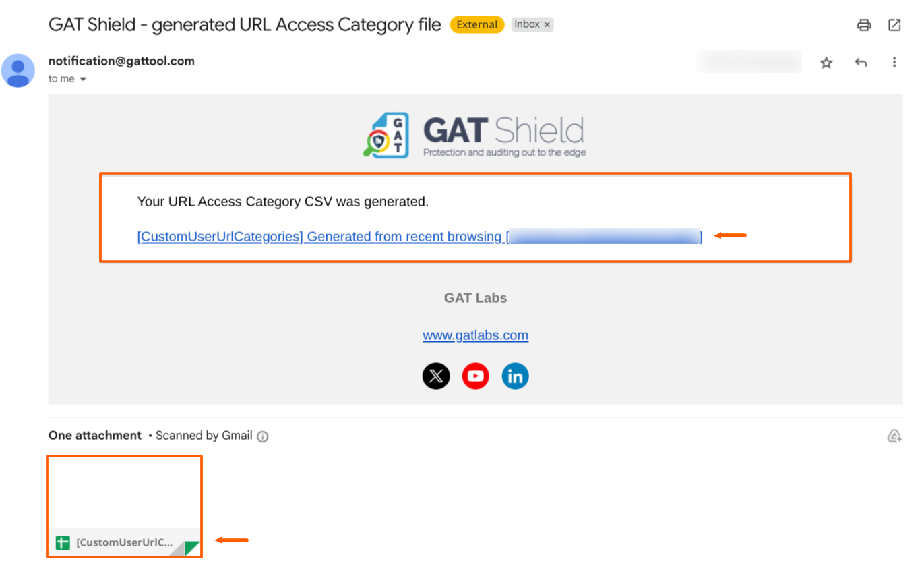924x578 pixels.
Task: Open the email in a new window
Action: click(894, 26)
